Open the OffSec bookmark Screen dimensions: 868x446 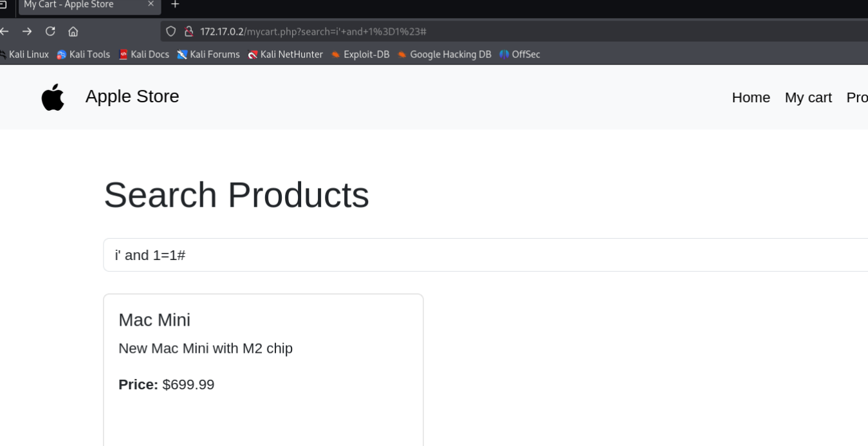(x=520, y=55)
